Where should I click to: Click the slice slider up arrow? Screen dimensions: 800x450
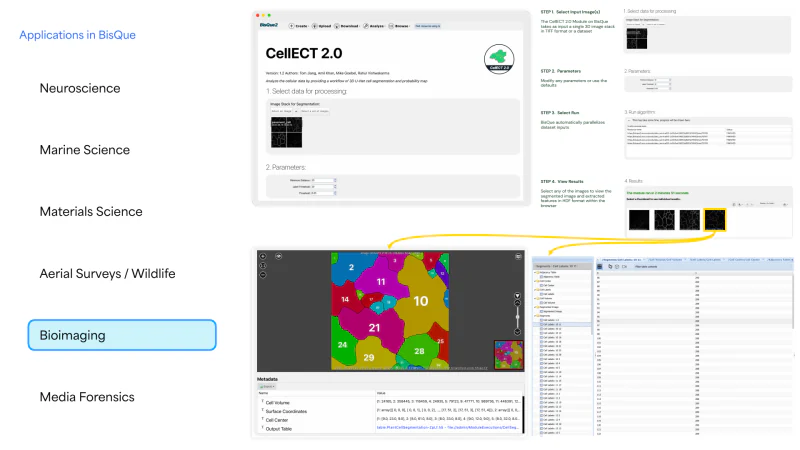tap(517, 303)
